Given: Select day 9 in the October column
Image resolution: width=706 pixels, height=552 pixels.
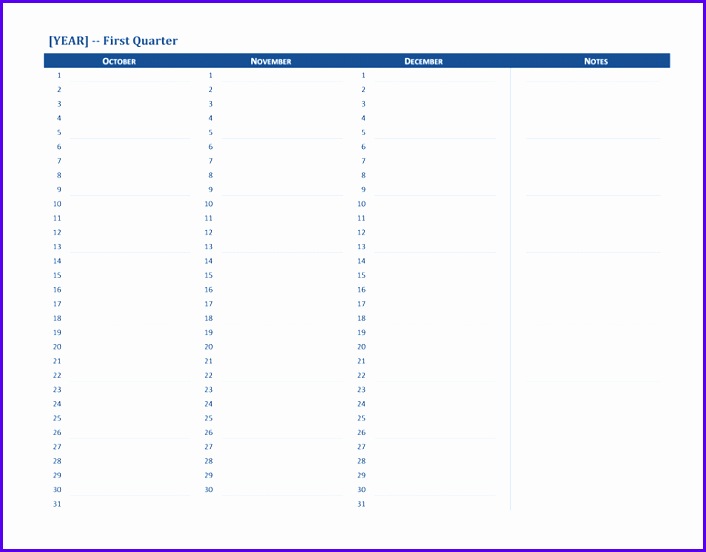Looking at the screenshot, I should coord(59,189).
